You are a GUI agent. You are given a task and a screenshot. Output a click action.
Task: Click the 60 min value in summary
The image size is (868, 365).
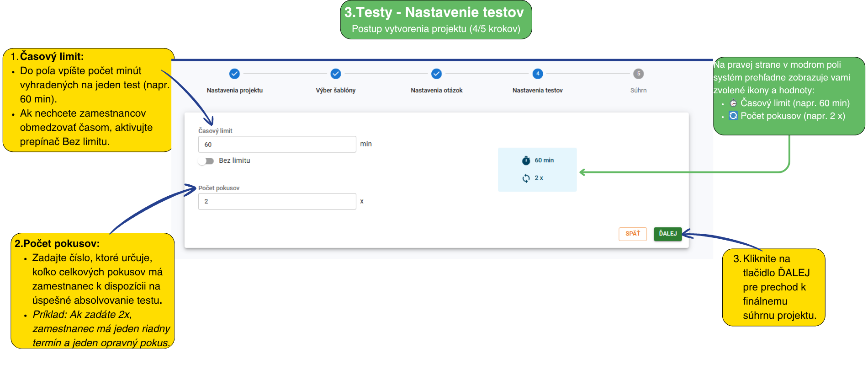click(544, 161)
